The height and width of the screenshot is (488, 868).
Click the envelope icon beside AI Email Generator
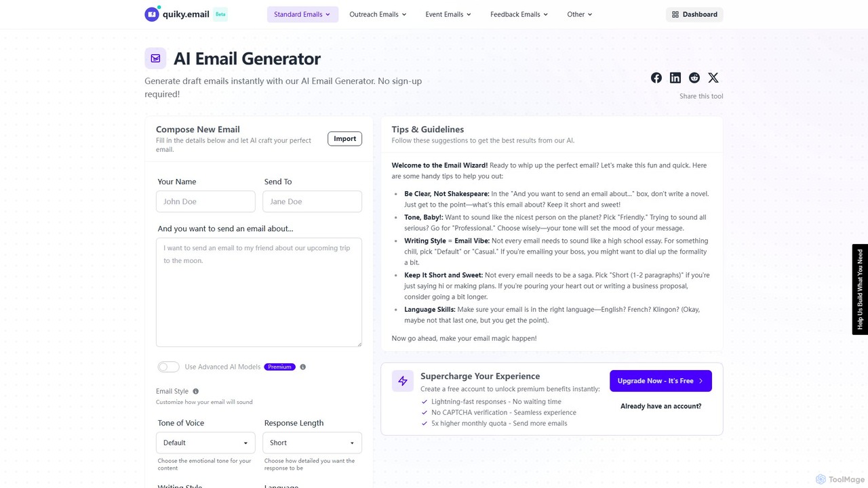[x=155, y=58]
